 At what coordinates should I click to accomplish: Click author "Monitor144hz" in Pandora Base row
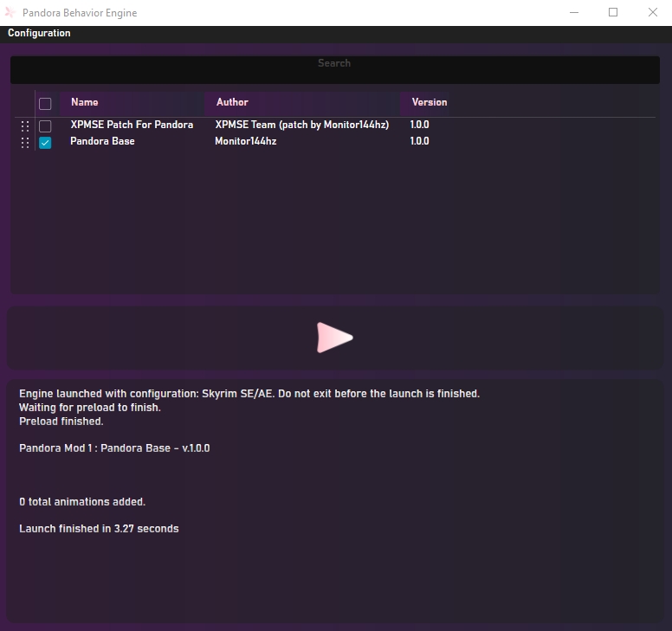pos(246,141)
